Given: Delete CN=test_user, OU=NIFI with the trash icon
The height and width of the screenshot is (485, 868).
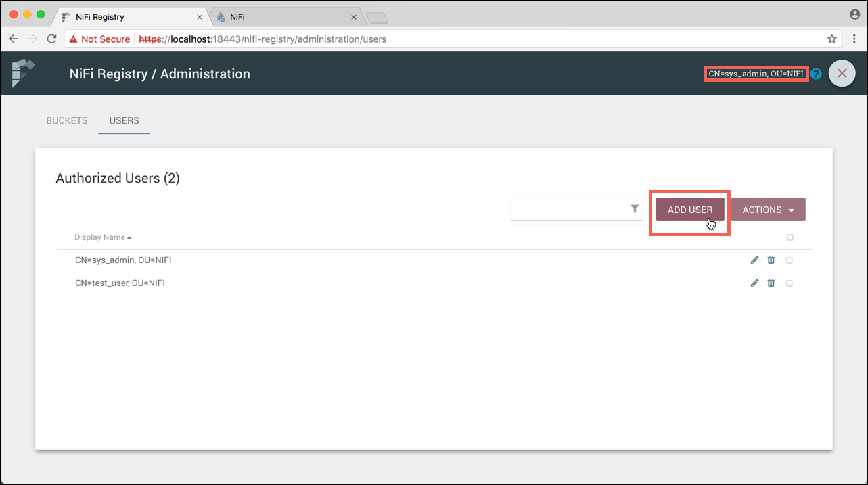Looking at the screenshot, I should (x=771, y=283).
